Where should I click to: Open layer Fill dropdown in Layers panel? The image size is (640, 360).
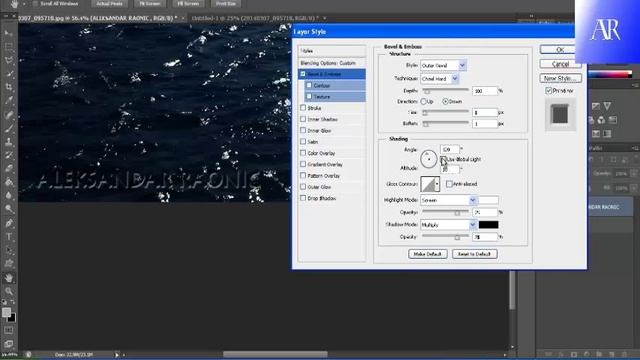[x=633, y=188]
